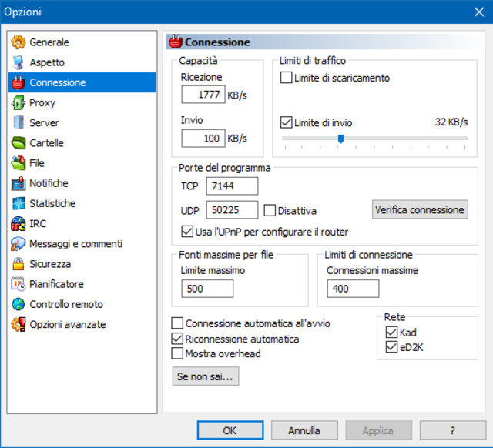The height and width of the screenshot is (448, 493).
Task: Click the Limite di invio slider handle
Action: point(340,139)
